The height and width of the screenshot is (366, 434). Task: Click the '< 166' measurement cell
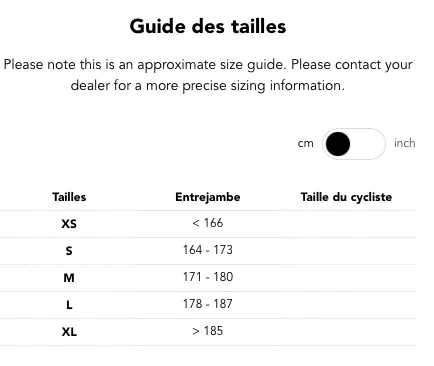pyautogui.click(x=208, y=223)
